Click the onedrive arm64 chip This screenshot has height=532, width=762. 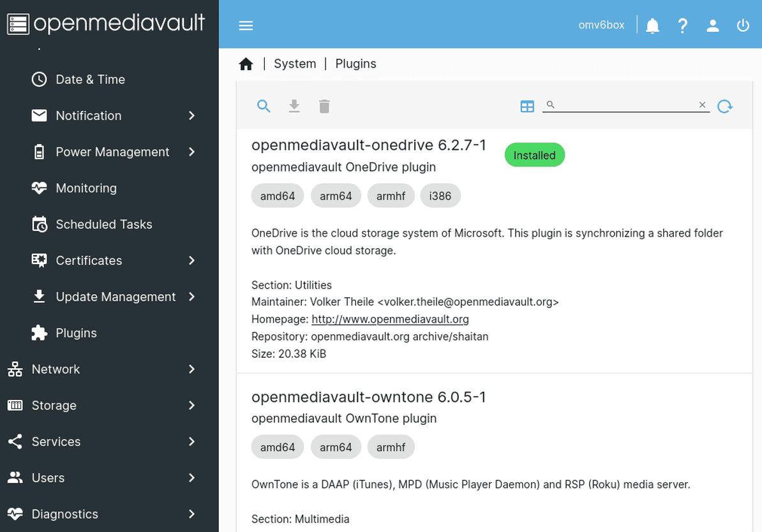point(336,196)
